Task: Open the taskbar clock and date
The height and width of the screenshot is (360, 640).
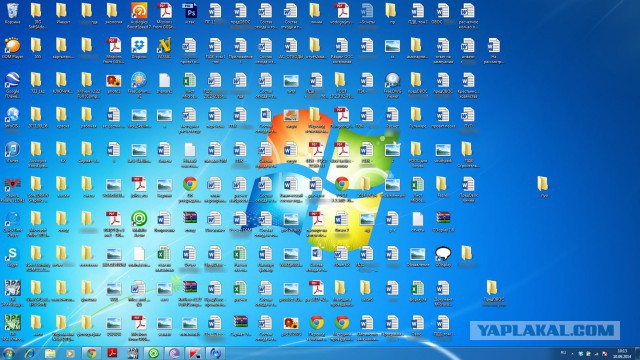Action: (x=622, y=353)
